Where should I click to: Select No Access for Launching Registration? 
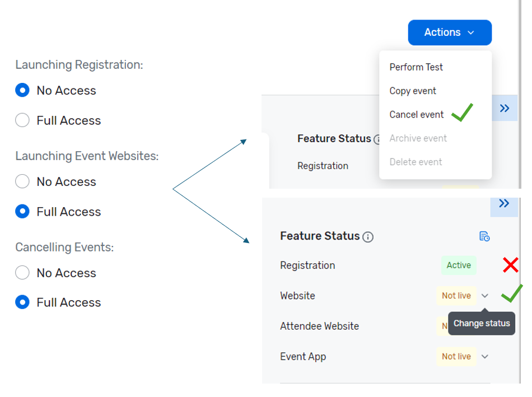pyautogui.click(x=22, y=90)
